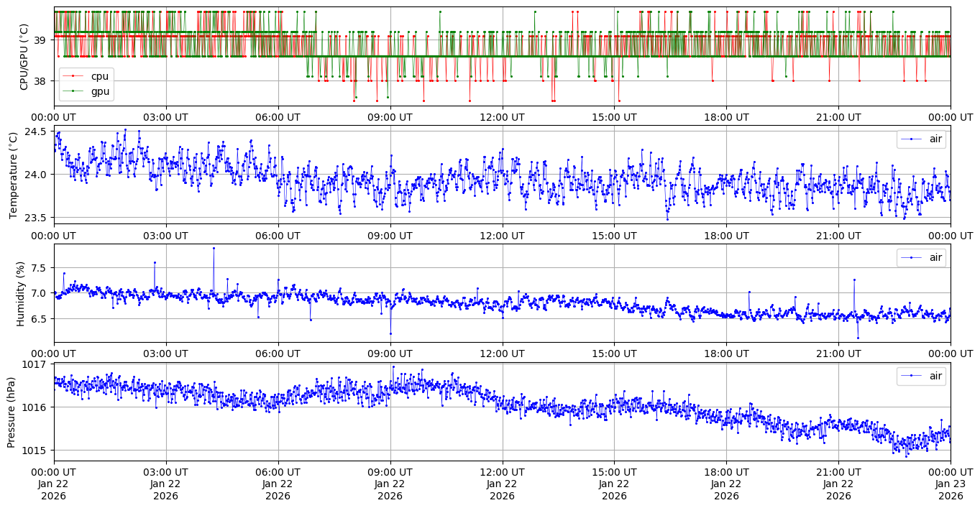
Task: Click 18:00 UT tick under Temperature plot
Action: 726,235
